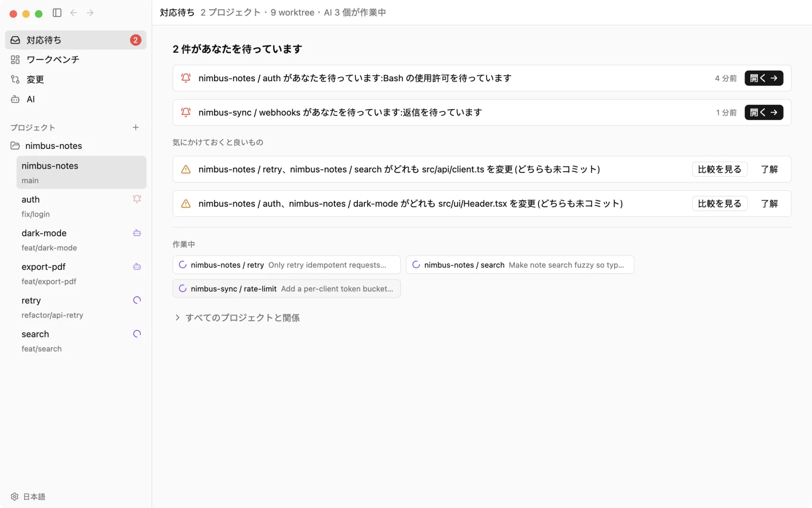This screenshot has height=508, width=812.
Task: Click warning triangle on the Header.tsx row
Action: pos(186,204)
